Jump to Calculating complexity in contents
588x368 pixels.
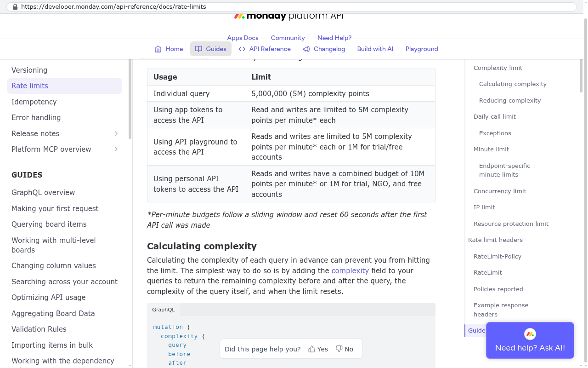pyautogui.click(x=513, y=84)
